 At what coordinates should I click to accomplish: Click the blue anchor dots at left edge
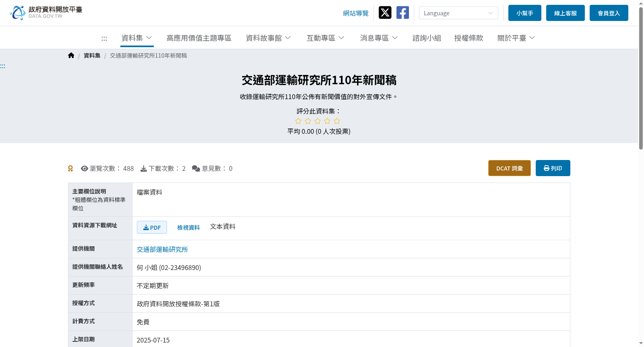[x=3, y=66]
